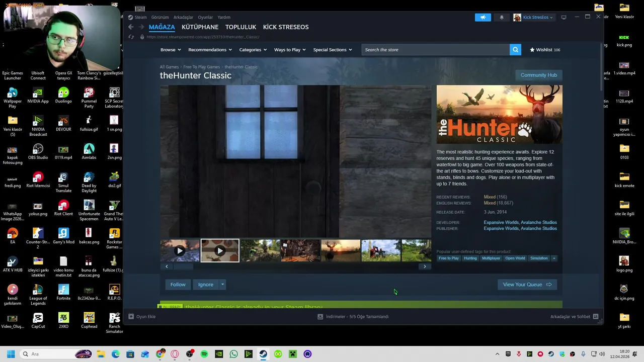Click in the Search the store field

point(436,50)
